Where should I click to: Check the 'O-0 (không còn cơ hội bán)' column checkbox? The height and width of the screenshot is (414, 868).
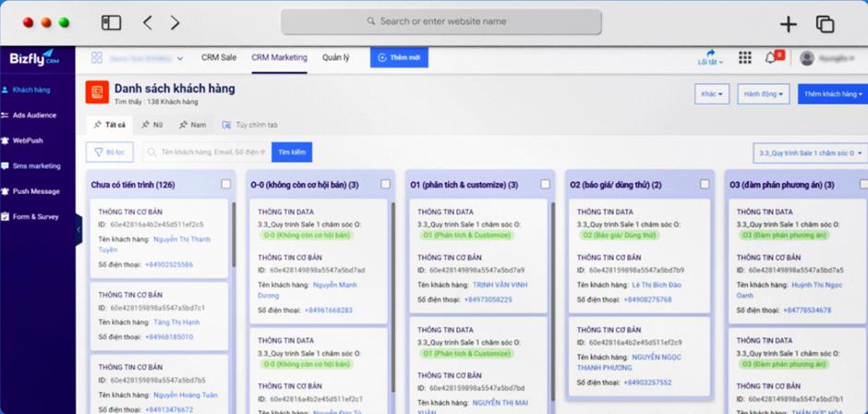point(386,184)
